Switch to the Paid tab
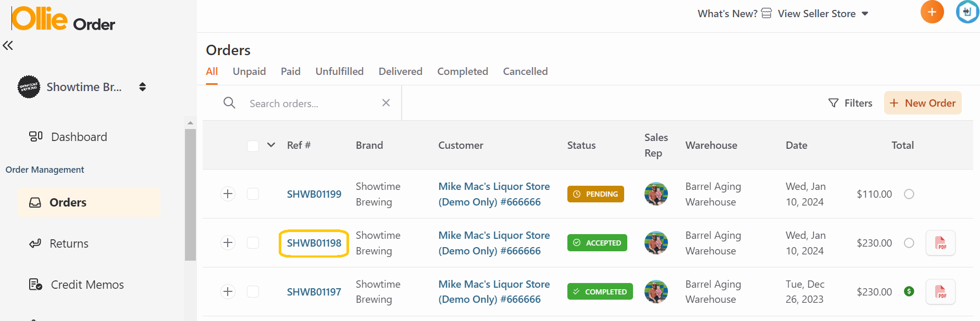Viewport: 980px width, 321px height. [291, 71]
